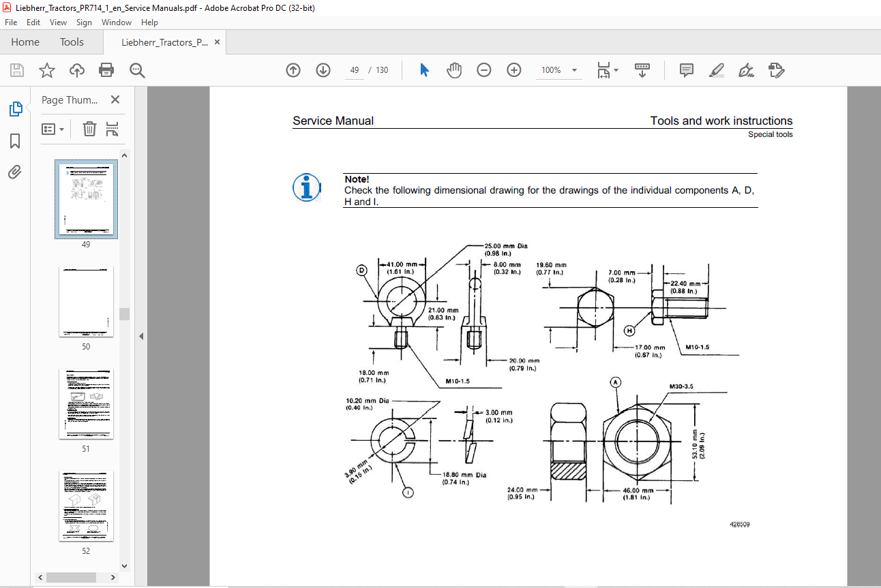Screen dimensions: 881x588
Task: Go to the next page arrow
Action: [323, 70]
